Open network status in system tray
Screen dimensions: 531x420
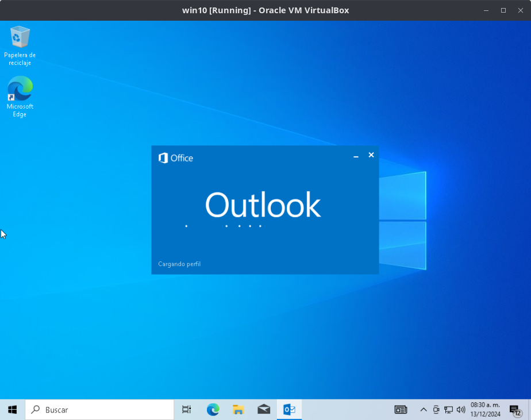coord(448,410)
